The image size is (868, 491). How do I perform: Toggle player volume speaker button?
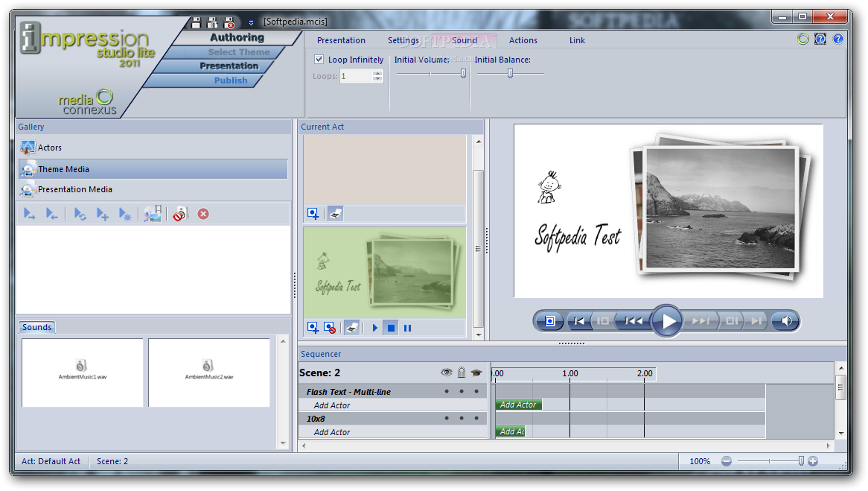pyautogui.click(x=785, y=321)
